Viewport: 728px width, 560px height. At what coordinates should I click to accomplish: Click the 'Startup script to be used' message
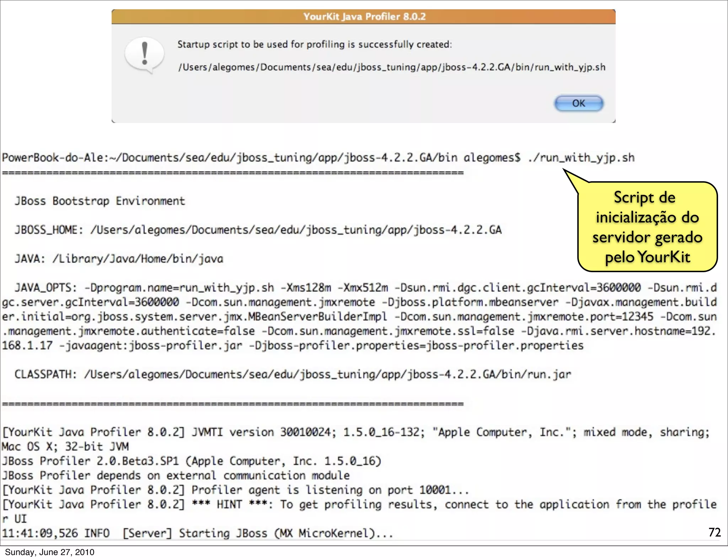[314, 44]
